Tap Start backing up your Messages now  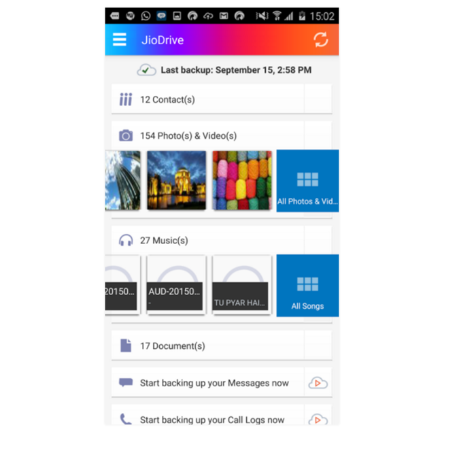tap(214, 383)
